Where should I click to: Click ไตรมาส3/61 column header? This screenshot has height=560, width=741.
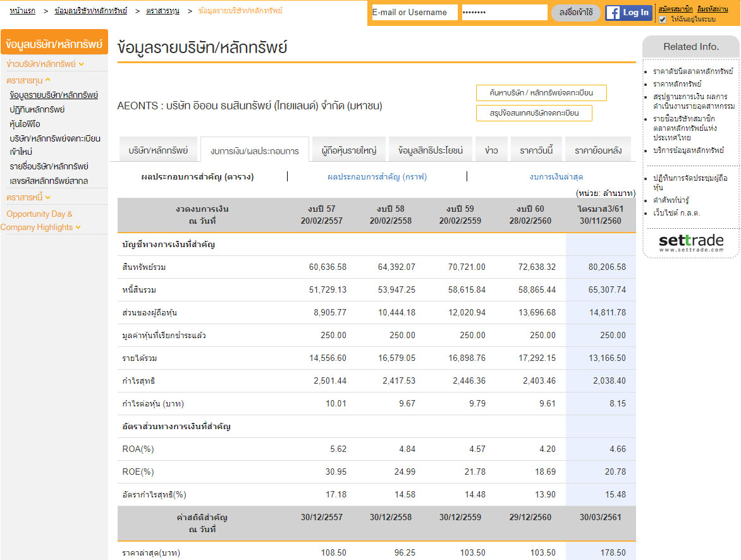(x=601, y=215)
